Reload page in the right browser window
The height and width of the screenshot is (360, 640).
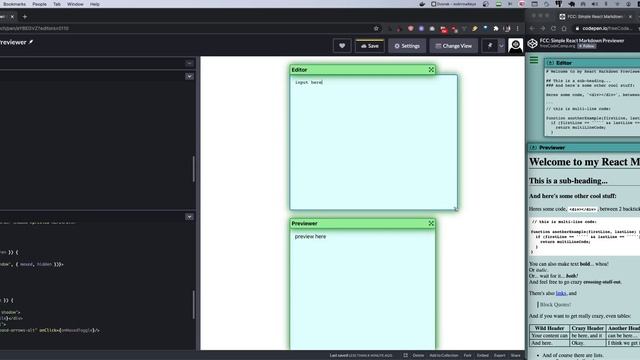pyautogui.click(x=553, y=29)
